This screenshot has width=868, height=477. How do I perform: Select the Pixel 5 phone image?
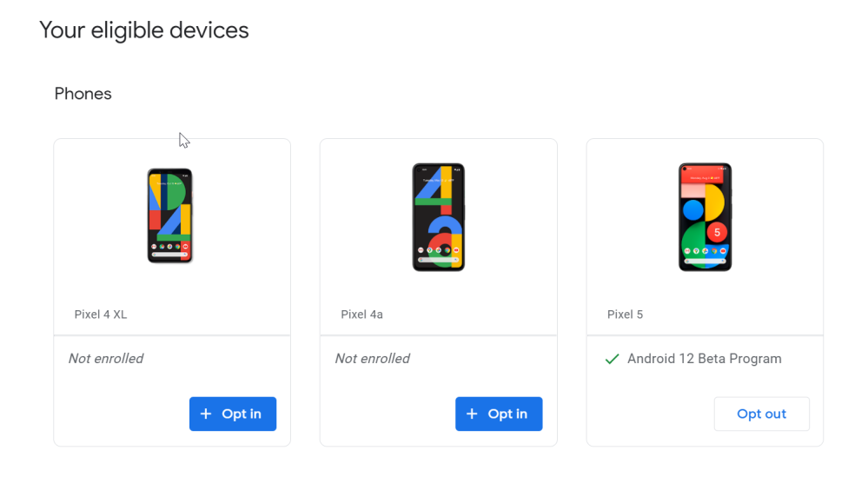705,217
